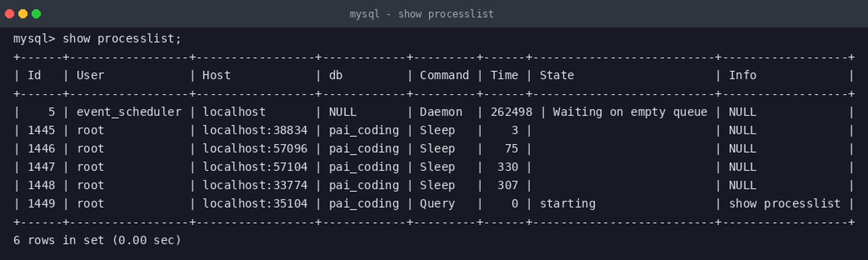This screenshot has height=260, width=868.
Task: Click the 'show processlist;' command at the prompt
Action: pyautogui.click(x=122, y=39)
